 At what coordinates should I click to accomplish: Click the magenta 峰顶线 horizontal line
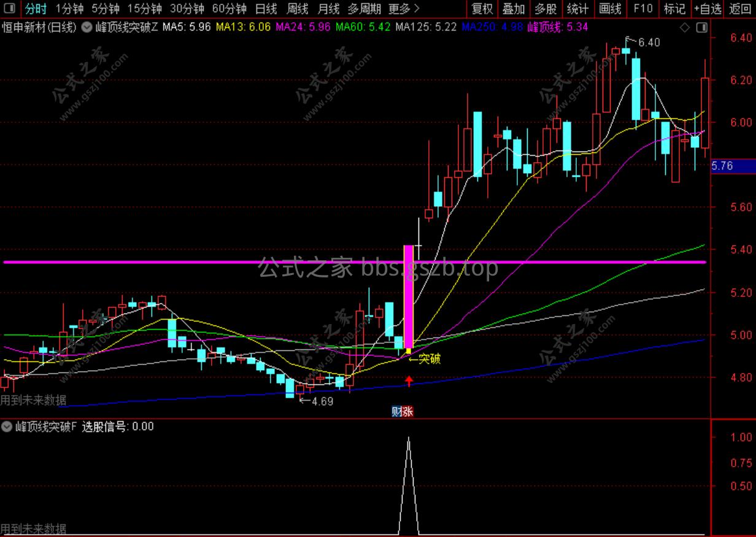pyautogui.click(x=355, y=262)
